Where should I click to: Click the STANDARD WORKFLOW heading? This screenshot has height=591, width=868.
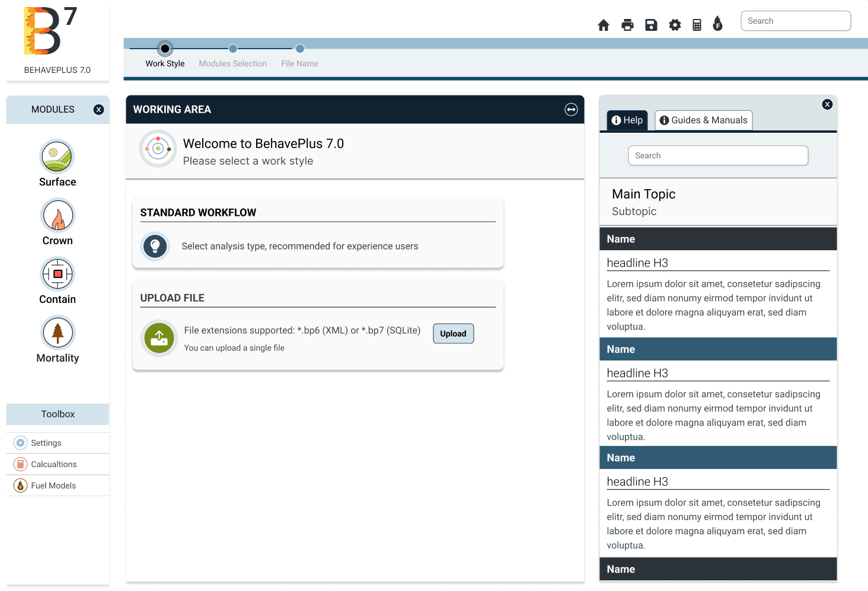(x=198, y=213)
